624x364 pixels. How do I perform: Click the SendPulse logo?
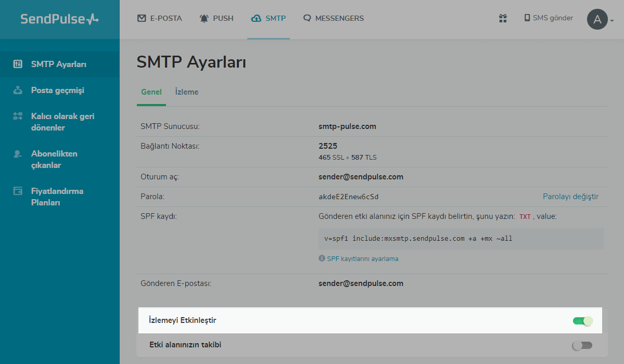coord(59,19)
